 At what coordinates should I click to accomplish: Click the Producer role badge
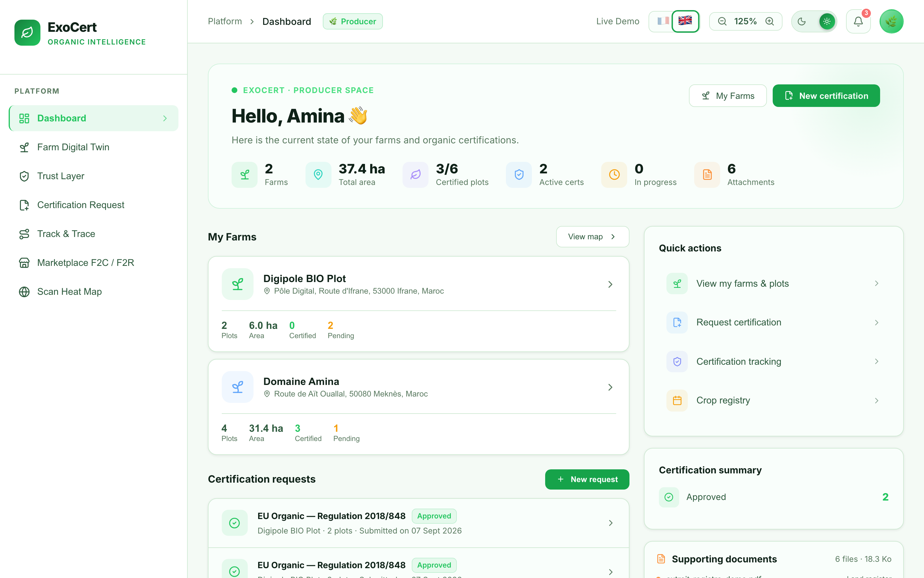pyautogui.click(x=352, y=21)
